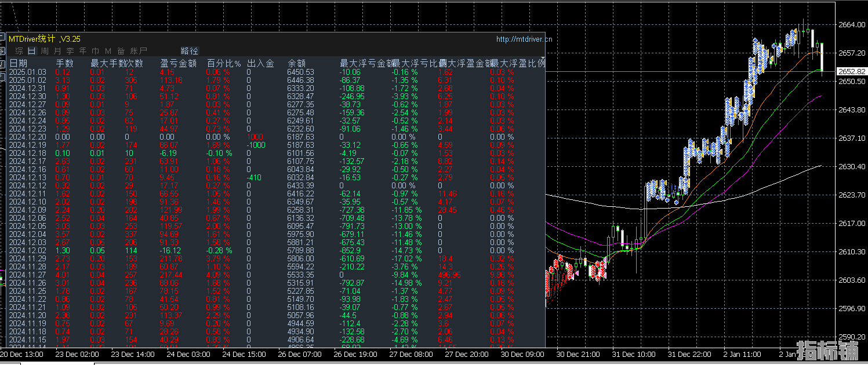Select the 2024.12.02 date row
The width and height of the screenshot is (868, 365).
pyautogui.click(x=28, y=250)
